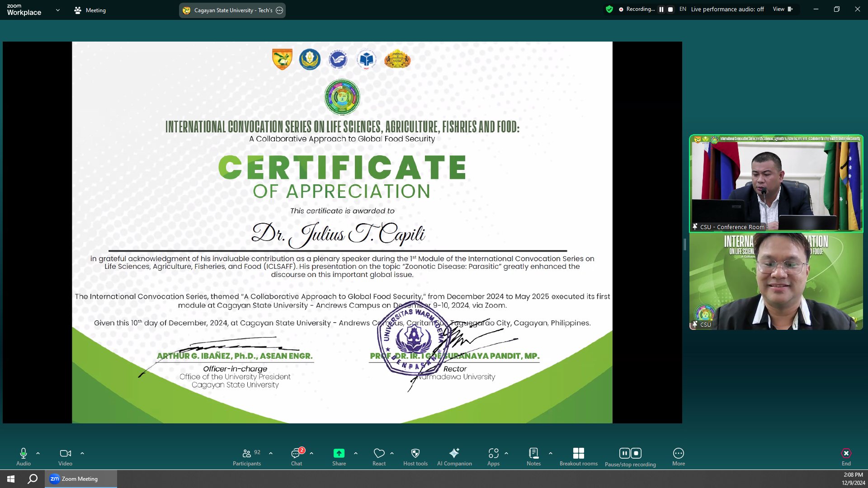Open the Chat panel icon
Screen dimensions: 868x488
click(296, 454)
